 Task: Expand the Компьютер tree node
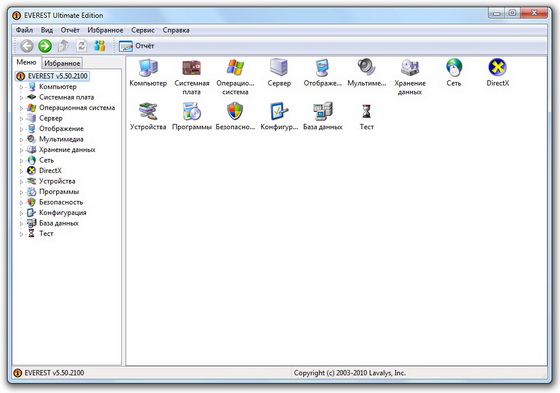click(21, 87)
